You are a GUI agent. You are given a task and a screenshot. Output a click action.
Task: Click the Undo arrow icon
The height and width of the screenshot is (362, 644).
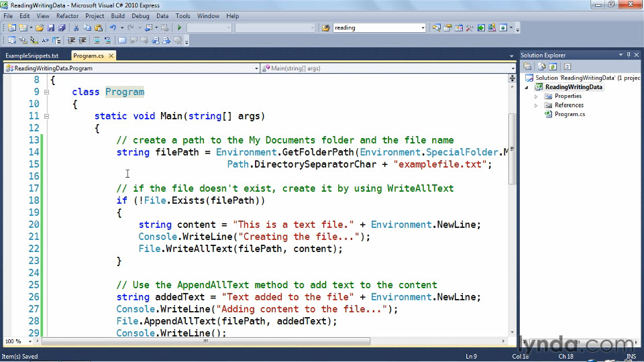pyautogui.click(x=113, y=28)
